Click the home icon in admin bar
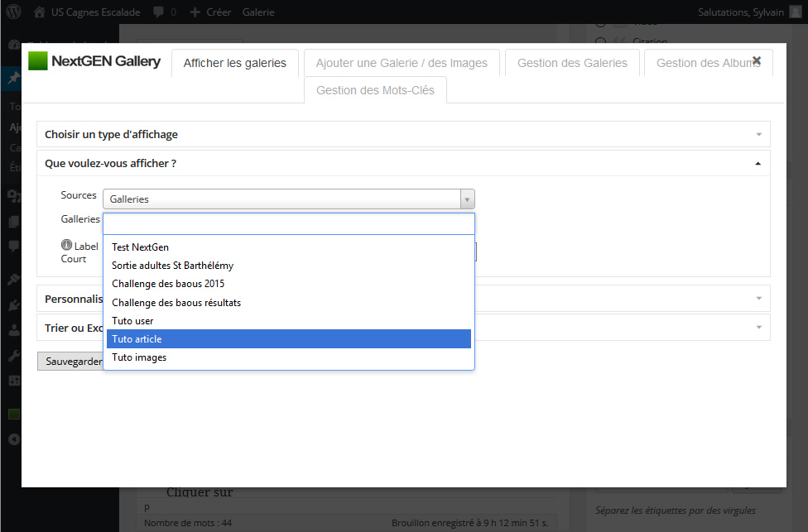 pos(39,12)
